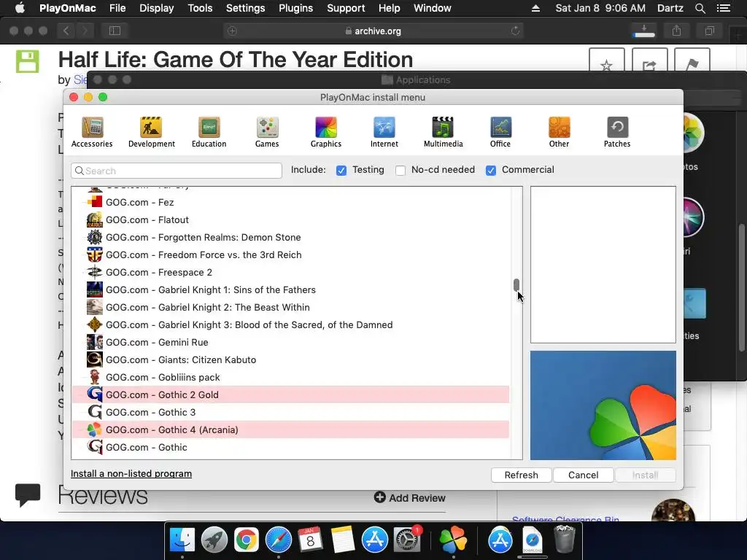Select GOG.com - Gothic 3
Screen dimensions: 747x560
[290, 412]
